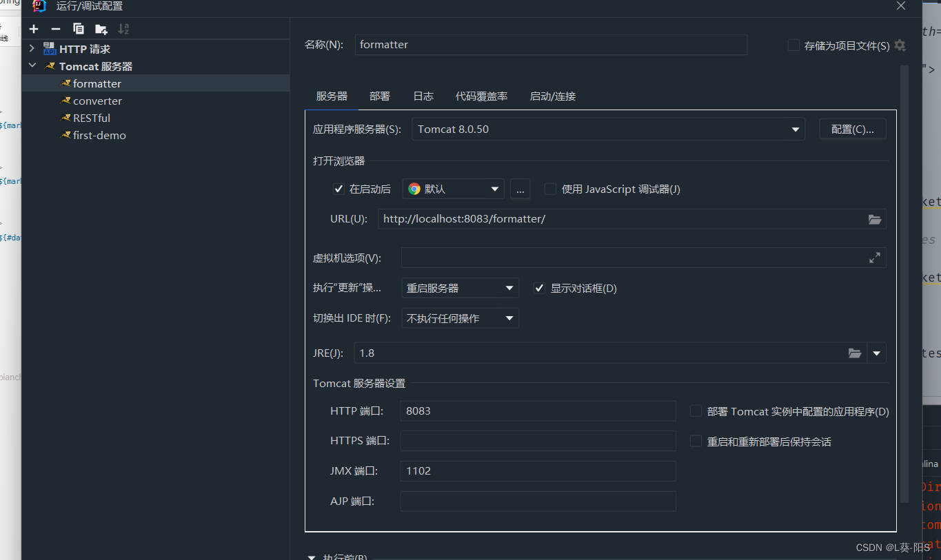Add a new run configuration
Viewport: 941px width, 560px height.
coord(34,29)
